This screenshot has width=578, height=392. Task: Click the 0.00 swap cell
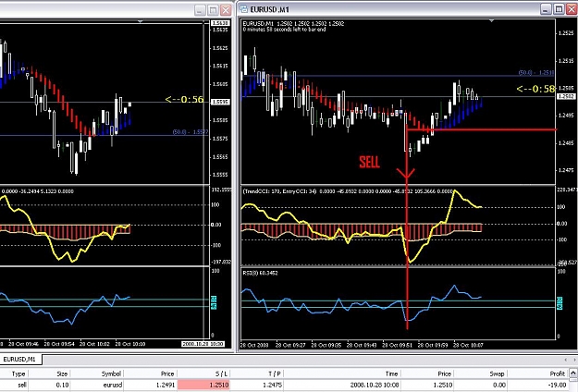(x=499, y=385)
